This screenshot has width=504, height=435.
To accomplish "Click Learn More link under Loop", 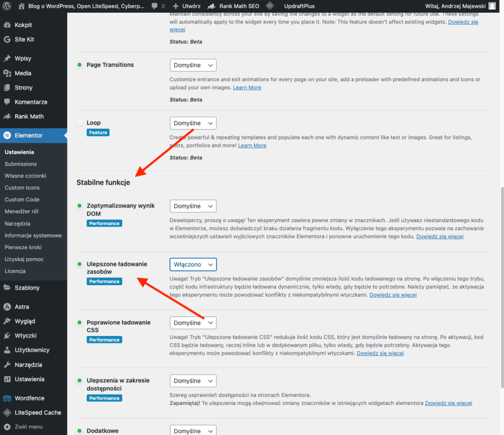I will [252, 145].
